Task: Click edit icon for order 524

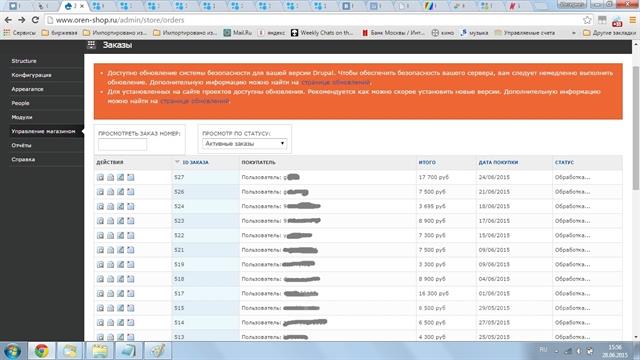Action: [120, 206]
